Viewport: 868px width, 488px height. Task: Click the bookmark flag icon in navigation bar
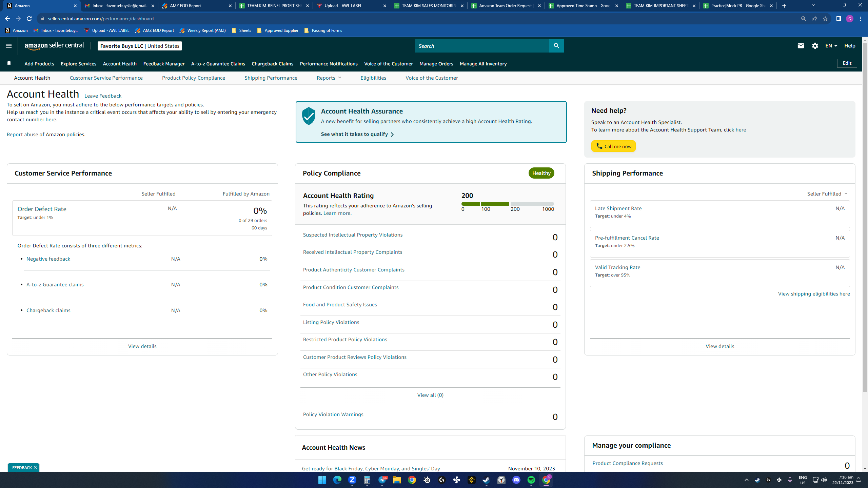pyautogui.click(x=9, y=63)
